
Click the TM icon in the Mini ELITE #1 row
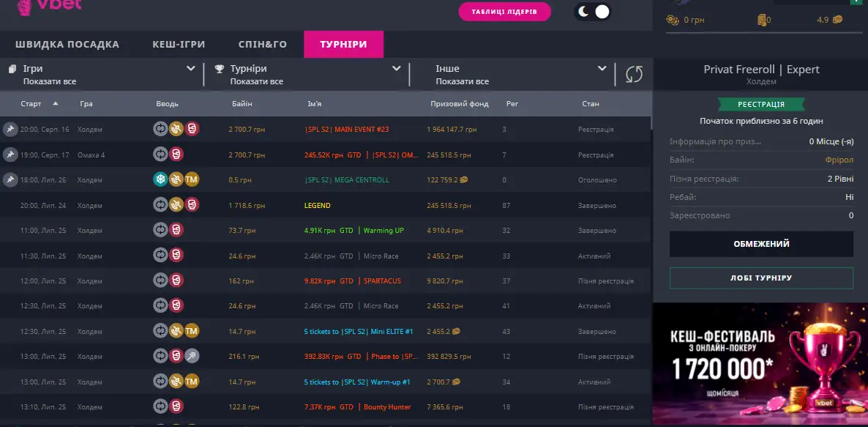click(x=192, y=330)
